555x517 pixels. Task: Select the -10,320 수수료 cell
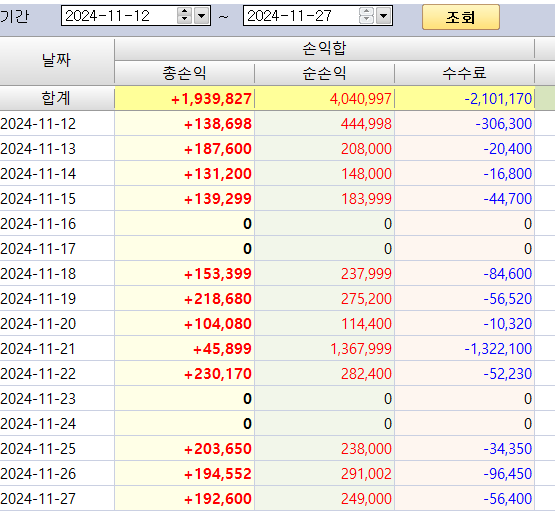click(x=464, y=324)
